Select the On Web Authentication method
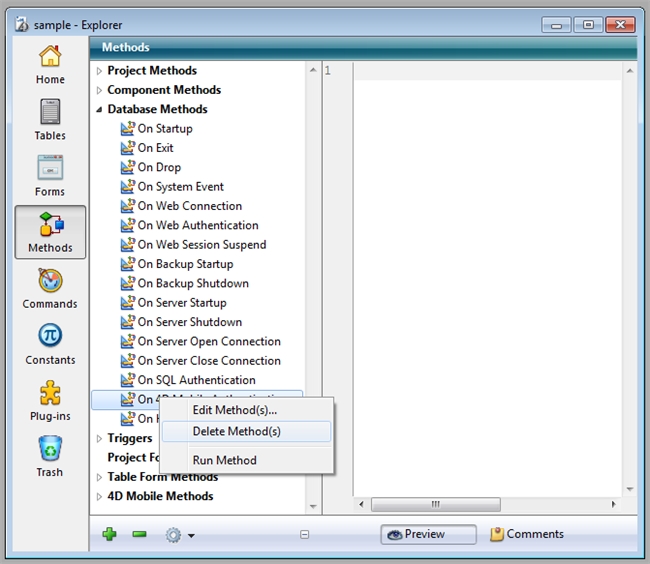The height and width of the screenshot is (564, 650). click(197, 226)
